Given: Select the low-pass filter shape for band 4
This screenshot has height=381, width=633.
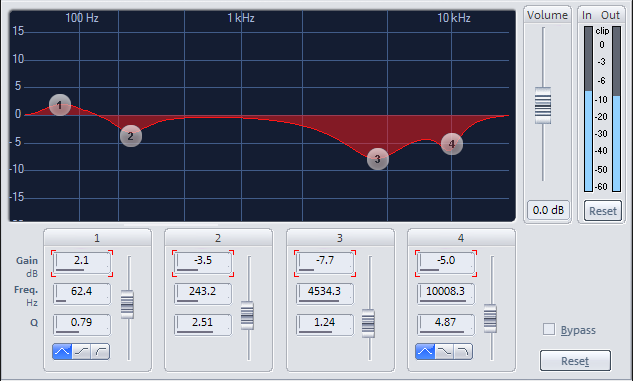Looking at the screenshot, I should (x=463, y=352).
